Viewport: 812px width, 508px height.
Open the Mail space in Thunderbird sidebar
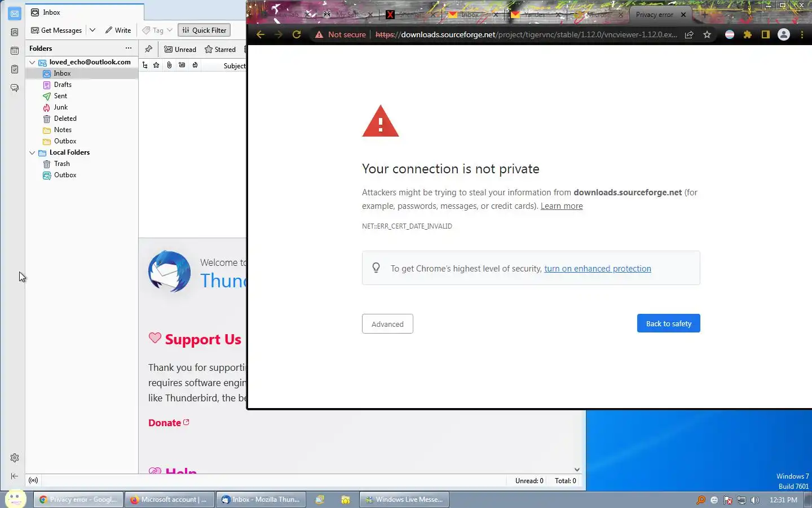click(15, 14)
